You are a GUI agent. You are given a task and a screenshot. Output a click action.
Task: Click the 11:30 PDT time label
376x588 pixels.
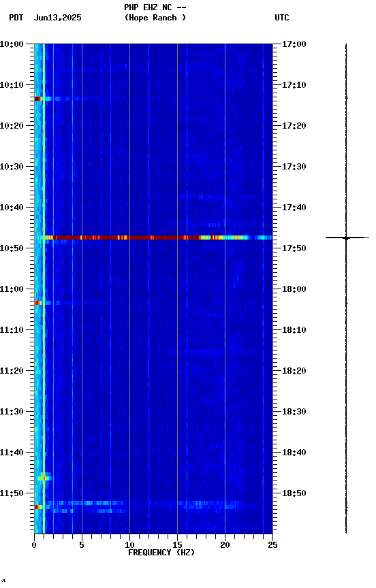coord(12,412)
